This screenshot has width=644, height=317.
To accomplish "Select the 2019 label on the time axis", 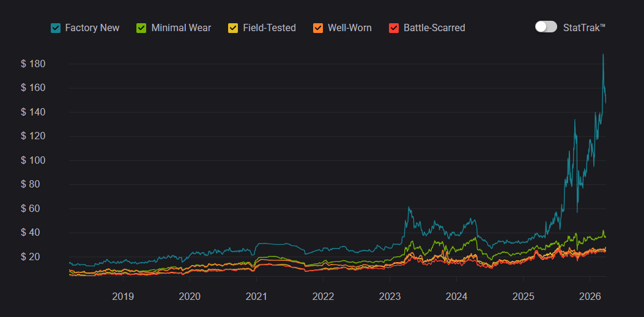I will [123, 297].
